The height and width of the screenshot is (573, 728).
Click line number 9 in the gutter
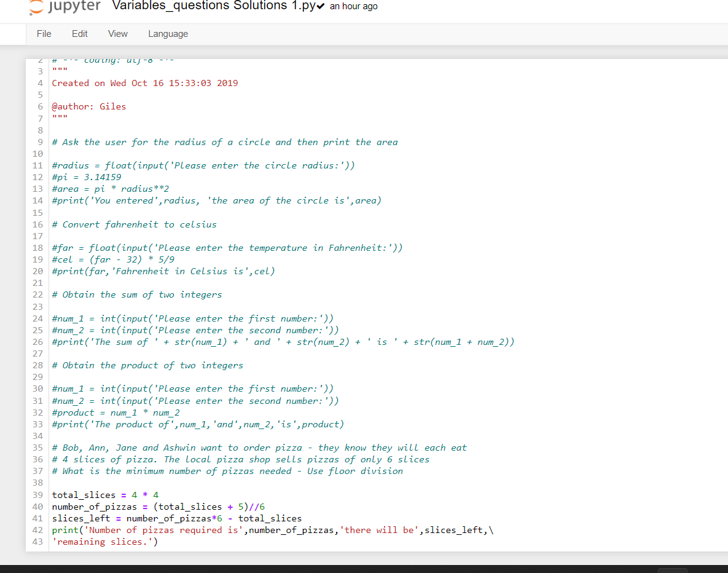click(x=41, y=142)
